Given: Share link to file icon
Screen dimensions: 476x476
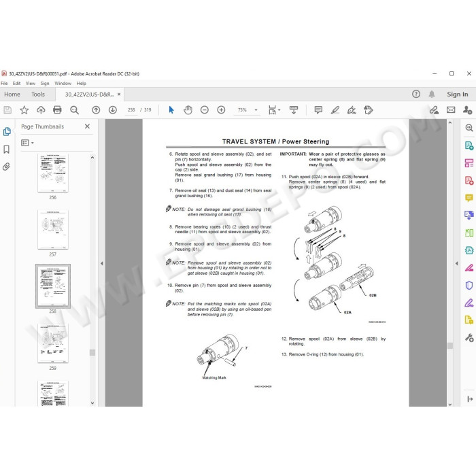Looking at the screenshot, I should click(434, 110).
